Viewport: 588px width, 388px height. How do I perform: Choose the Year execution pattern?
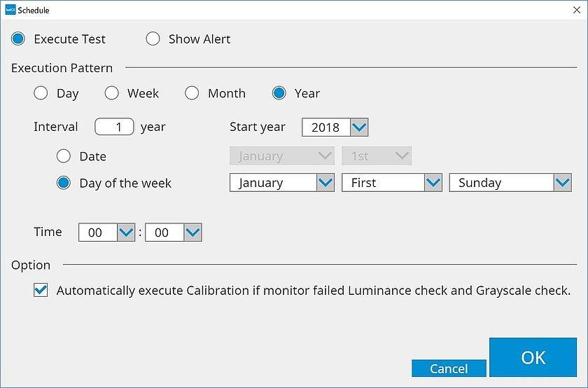279,93
